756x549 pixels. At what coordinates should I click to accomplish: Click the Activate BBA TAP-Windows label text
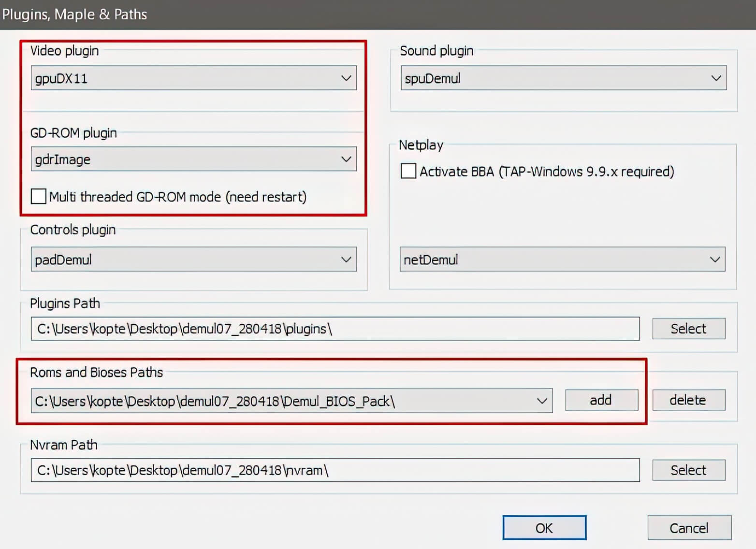(x=546, y=172)
